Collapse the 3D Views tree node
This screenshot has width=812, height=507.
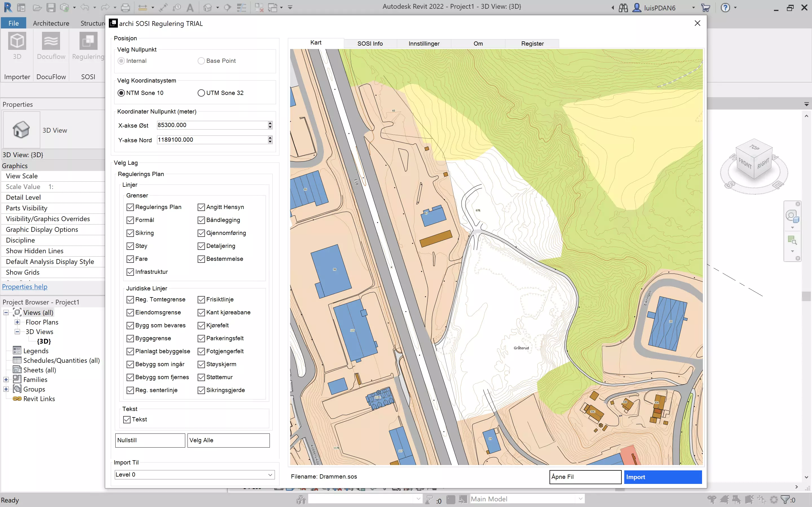click(17, 332)
